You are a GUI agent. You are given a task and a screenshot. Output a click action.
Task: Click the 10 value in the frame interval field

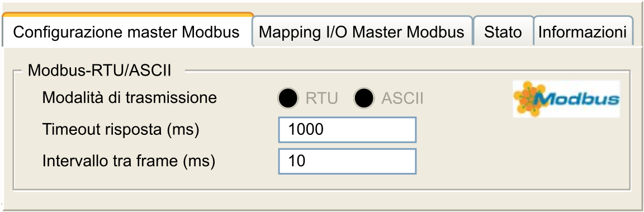296,162
